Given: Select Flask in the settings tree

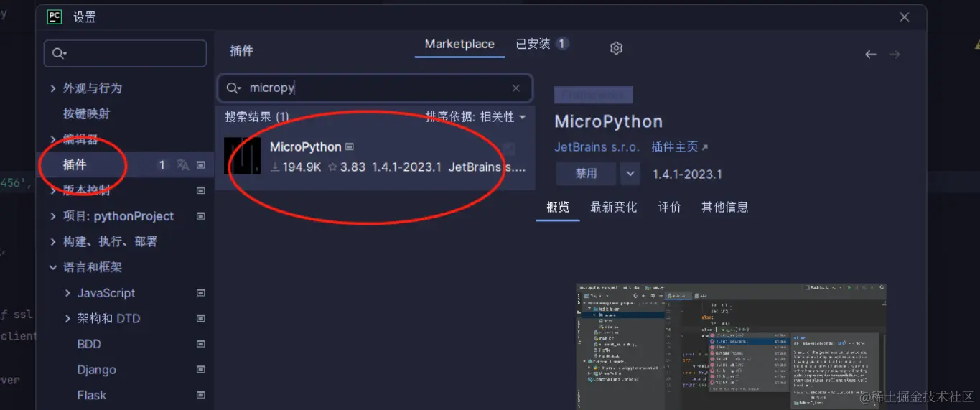Looking at the screenshot, I should pyautogui.click(x=91, y=395).
